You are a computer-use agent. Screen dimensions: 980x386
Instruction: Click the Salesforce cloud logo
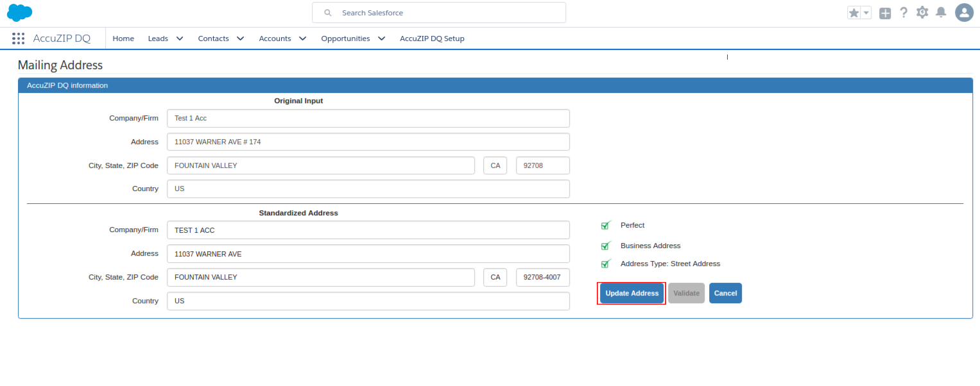point(19,12)
